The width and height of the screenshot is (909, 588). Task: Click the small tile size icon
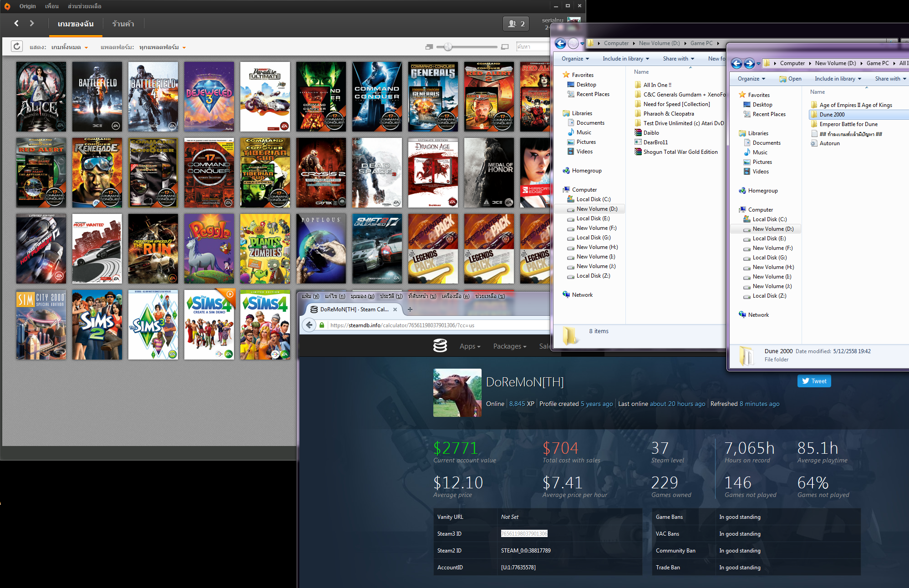tap(429, 47)
